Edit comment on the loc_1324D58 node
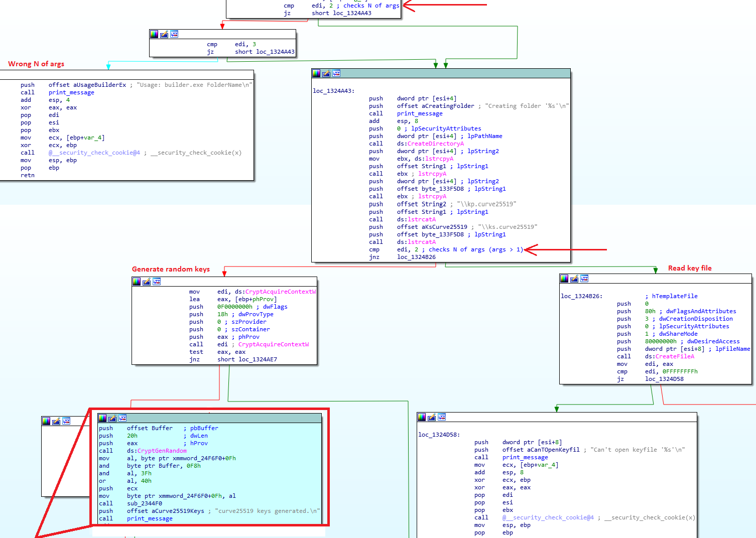Screen dimensions: 756x538 [432, 417]
